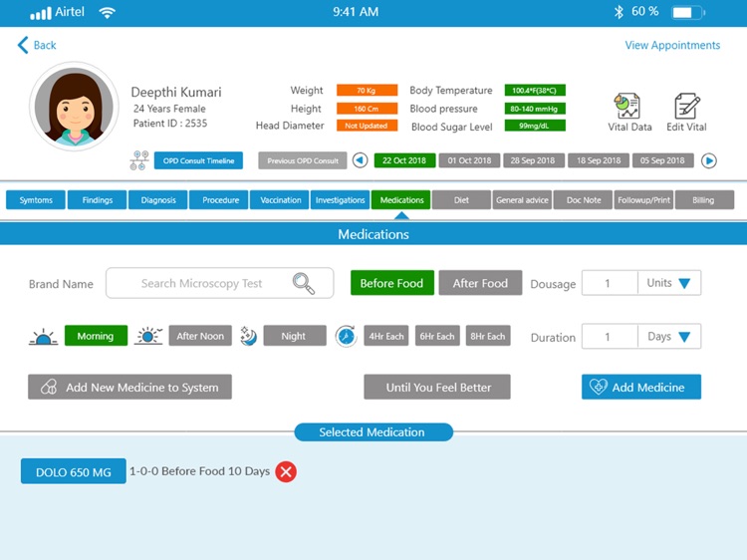This screenshot has width=747, height=560.
Task: Switch to the Diagnosis tab
Action: click(158, 200)
